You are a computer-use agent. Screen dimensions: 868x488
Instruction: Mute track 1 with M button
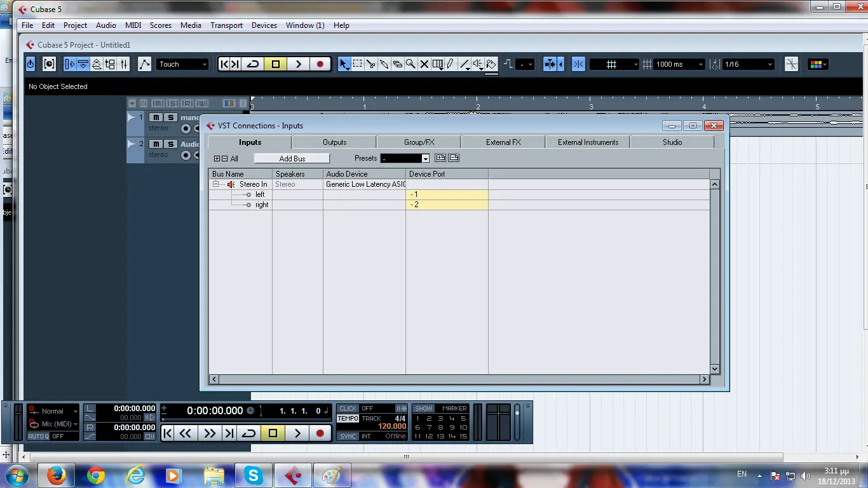[156, 118]
